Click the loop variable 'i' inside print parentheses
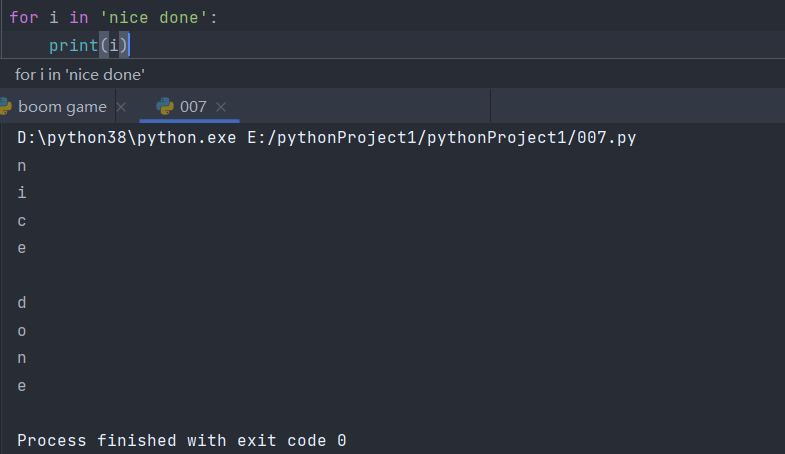Image resolution: width=785 pixels, height=454 pixels. tap(113, 45)
